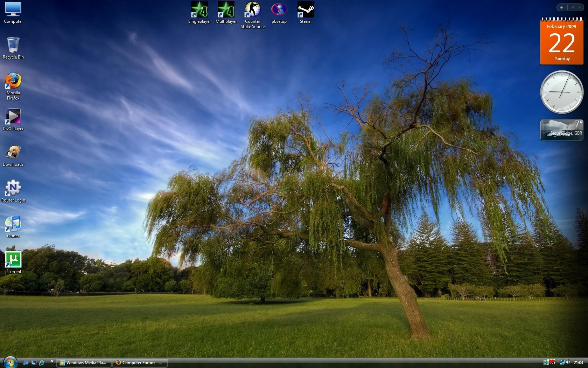Select the Multiplayer game shortcut

226,13
